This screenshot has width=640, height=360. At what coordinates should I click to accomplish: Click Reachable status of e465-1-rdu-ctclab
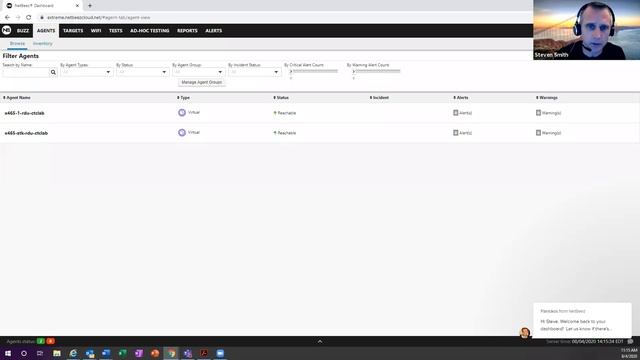tap(285, 113)
